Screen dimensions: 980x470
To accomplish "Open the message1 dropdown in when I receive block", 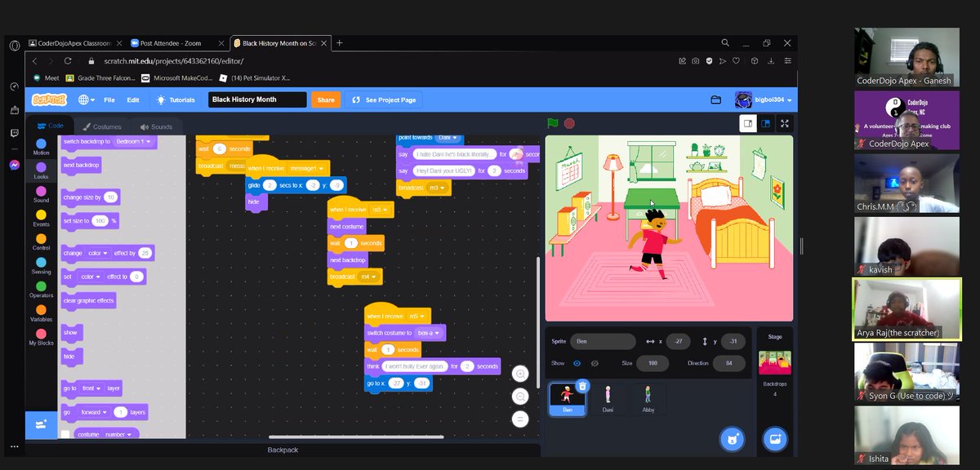I will coord(306,167).
